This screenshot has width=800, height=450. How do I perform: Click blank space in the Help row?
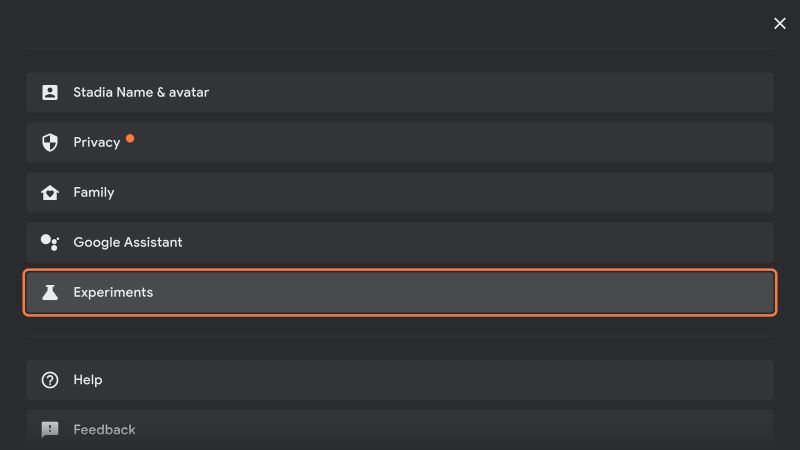(434, 380)
